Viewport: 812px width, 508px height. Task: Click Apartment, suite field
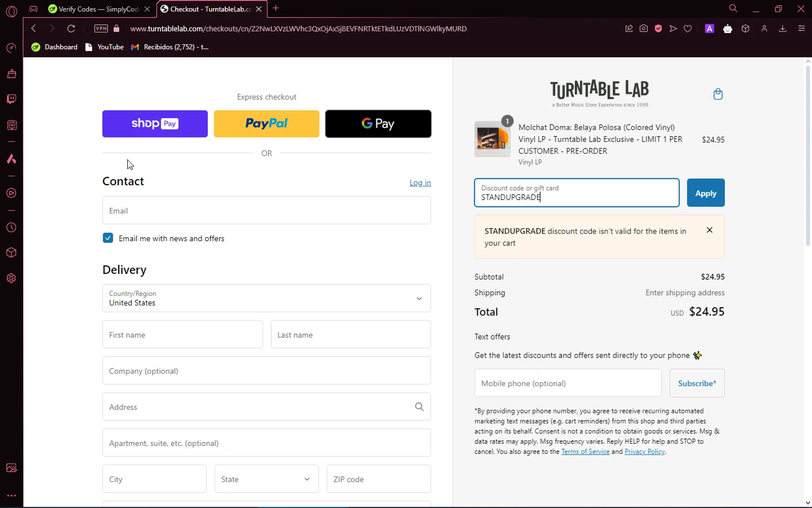click(267, 443)
